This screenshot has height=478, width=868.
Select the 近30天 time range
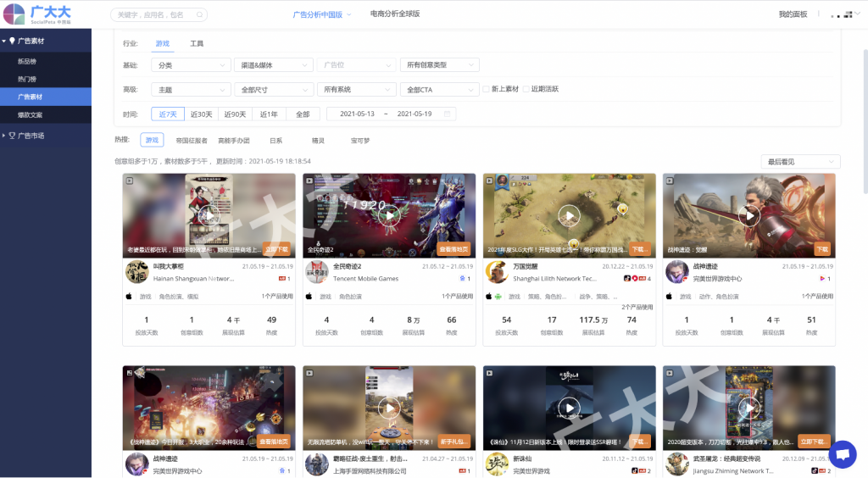tap(201, 114)
